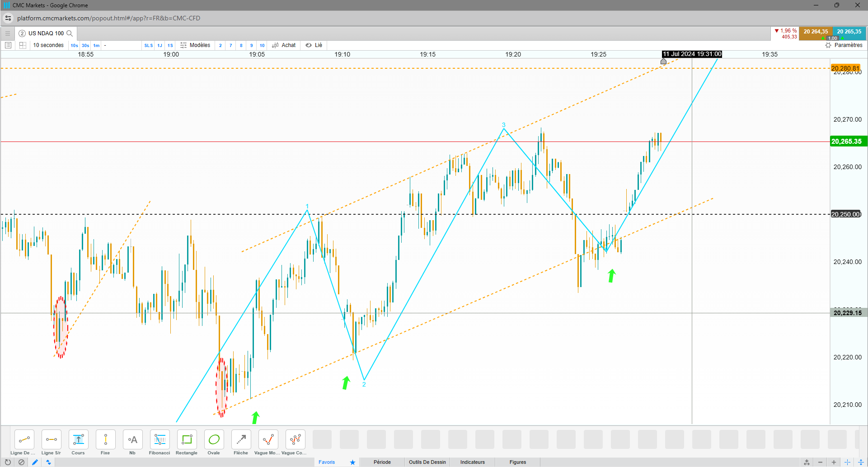Viewport: 868px width, 467px height.
Task: Select the Vague Mo… wave tool
Action: 268,439
